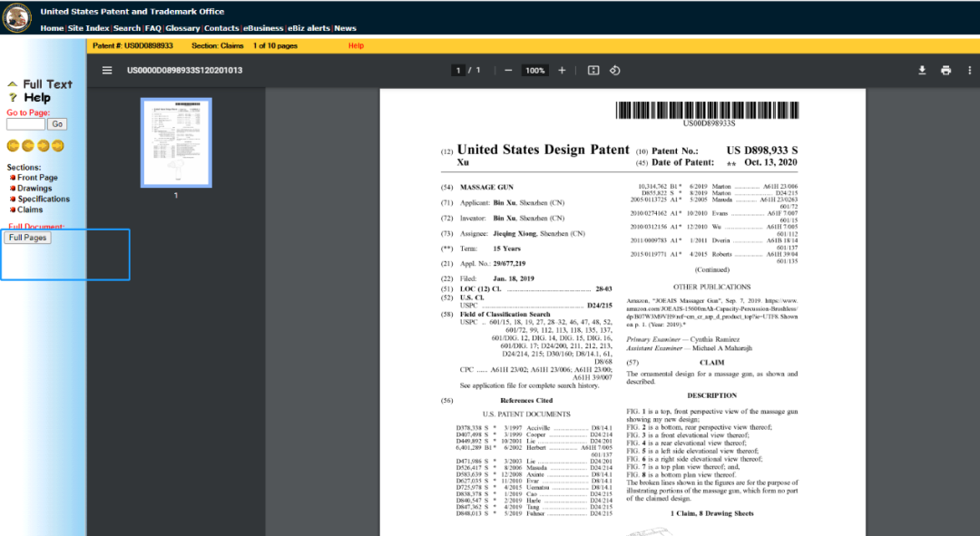
Task: Jump to the Specifications section
Action: [44, 199]
